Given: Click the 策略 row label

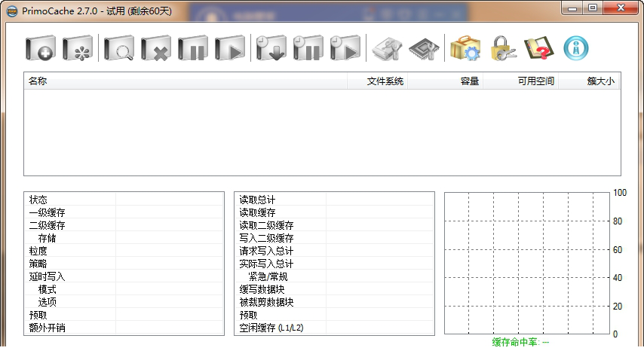Looking at the screenshot, I should coord(38,264).
